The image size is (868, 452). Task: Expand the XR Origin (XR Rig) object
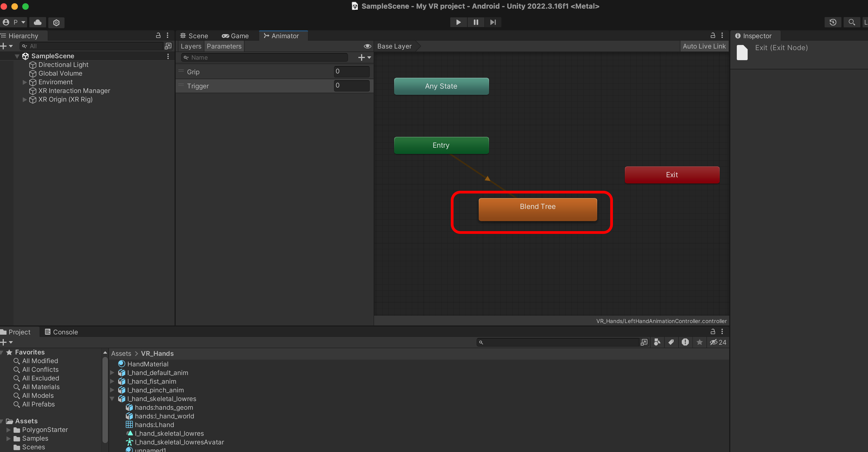pyautogui.click(x=24, y=100)
